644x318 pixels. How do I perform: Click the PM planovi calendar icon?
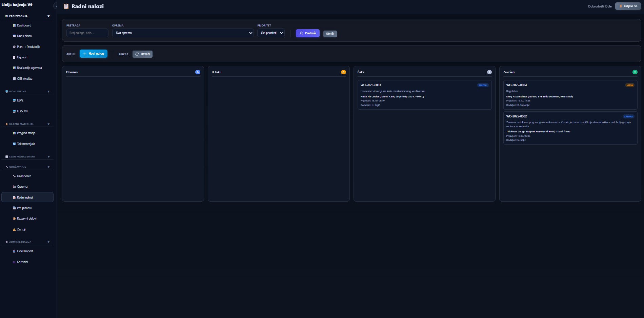click(14, 208)
